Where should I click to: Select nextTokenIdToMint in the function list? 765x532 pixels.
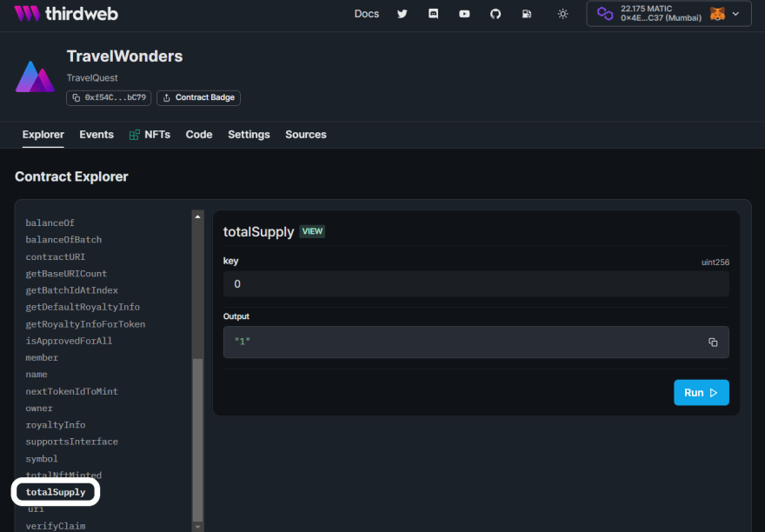coord(71,391)
